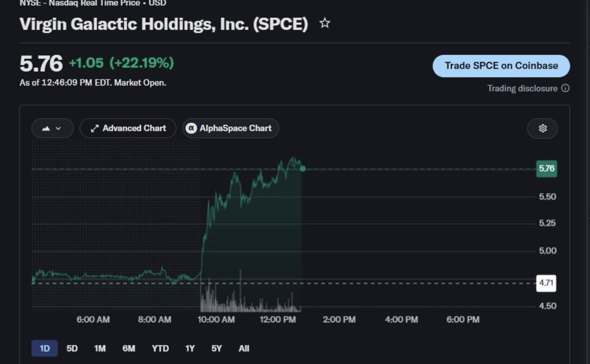The width and height of the screenshot is (590, 364).
Task: Click Trade SPCE on Coinbase button
Action: click(501, 66)
